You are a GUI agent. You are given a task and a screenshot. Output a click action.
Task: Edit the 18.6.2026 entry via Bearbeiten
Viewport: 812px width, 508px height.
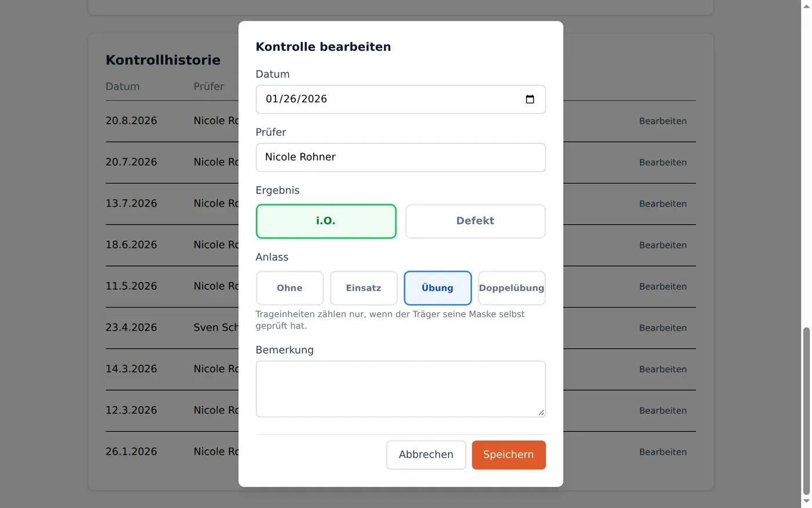663,245
